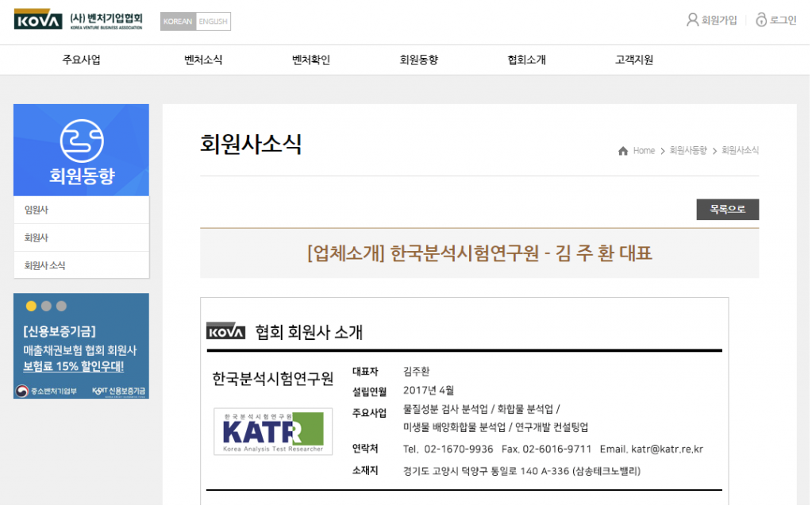Image resolution: width=812 pixels, height=525 pixels.
Task: Click the founding date 2017년 4월
Action: (429, 390)
